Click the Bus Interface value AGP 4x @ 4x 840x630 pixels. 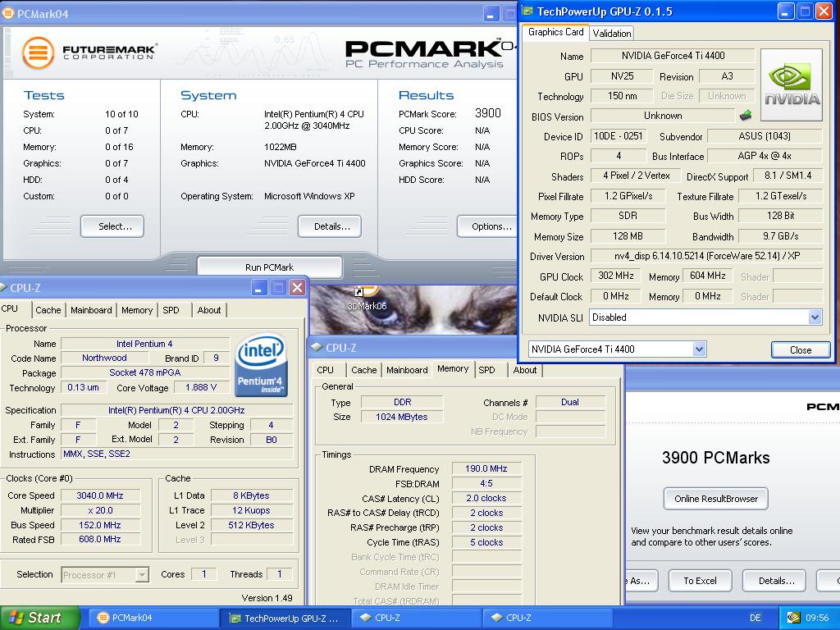coord(765,156)
